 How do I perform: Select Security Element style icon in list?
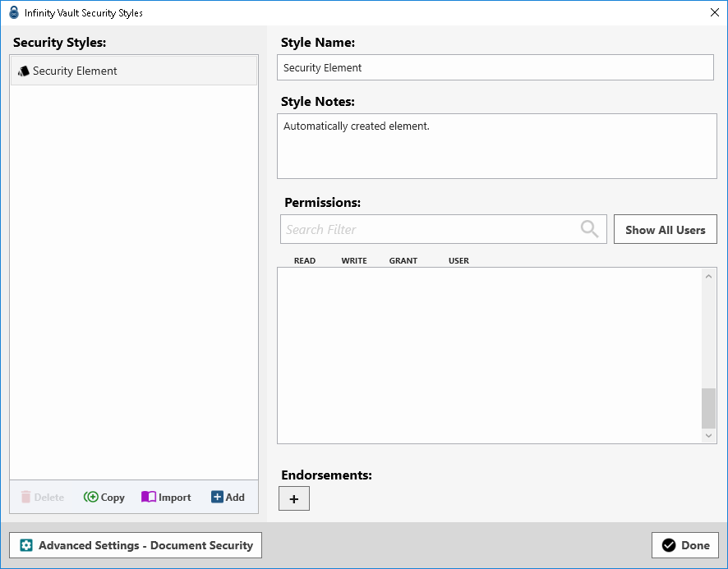(24, 71)
